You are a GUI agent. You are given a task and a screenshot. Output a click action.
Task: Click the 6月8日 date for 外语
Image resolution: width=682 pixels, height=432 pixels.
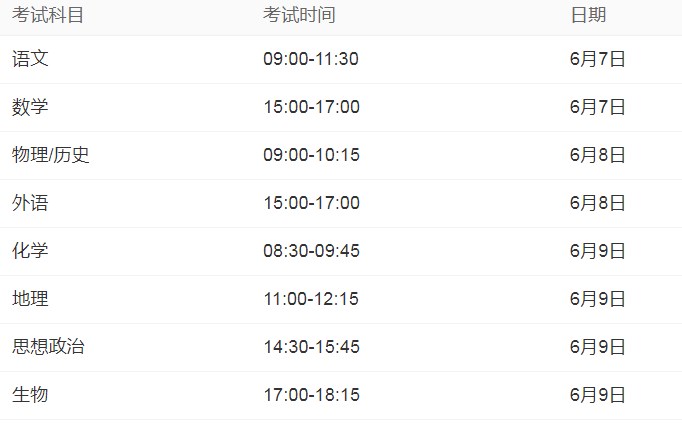(598, 203)
